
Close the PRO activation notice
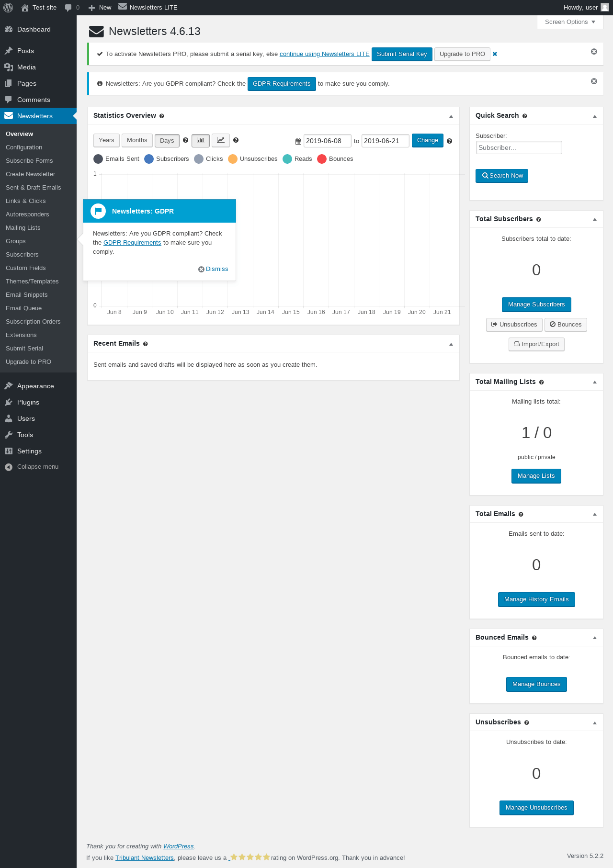(594, 52)
